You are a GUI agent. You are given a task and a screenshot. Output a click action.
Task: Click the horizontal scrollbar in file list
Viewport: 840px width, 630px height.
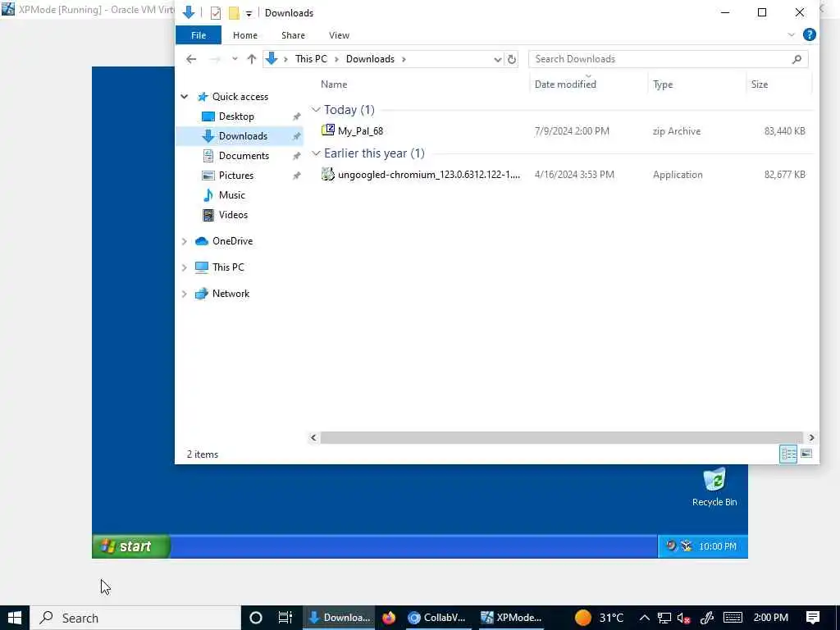point(561,438)
